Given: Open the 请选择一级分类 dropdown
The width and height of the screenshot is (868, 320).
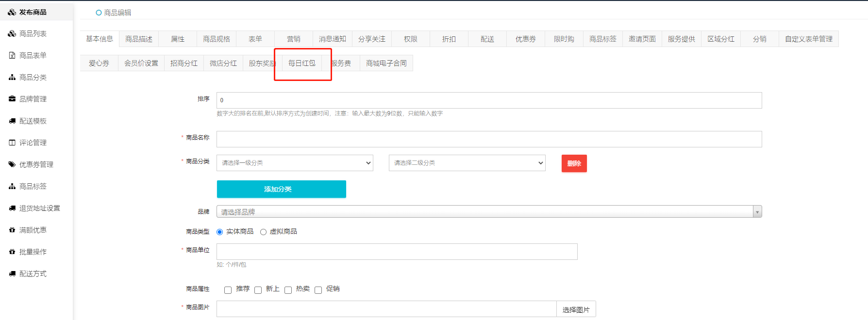Looking at the screenshot, I should [x=295, y=163].
